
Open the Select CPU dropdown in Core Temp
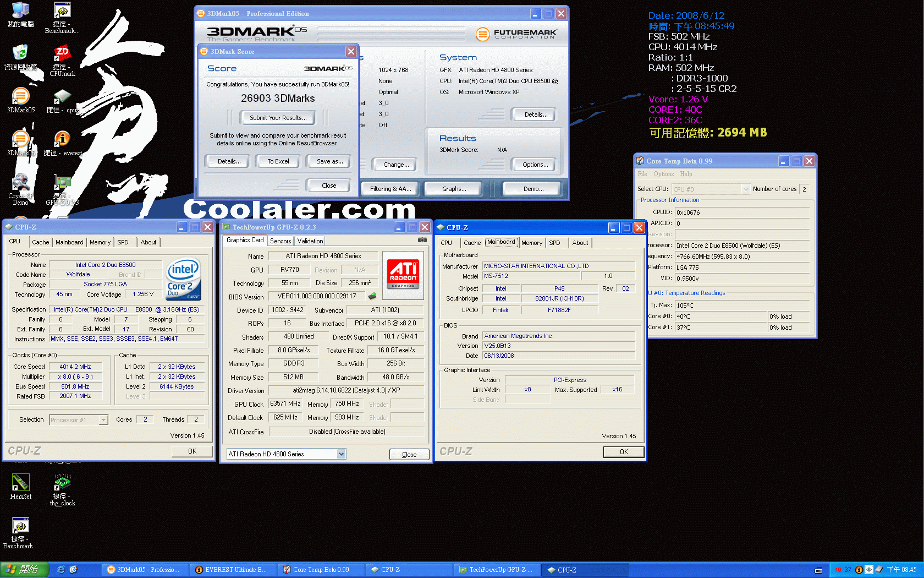(x=746, y=189)
